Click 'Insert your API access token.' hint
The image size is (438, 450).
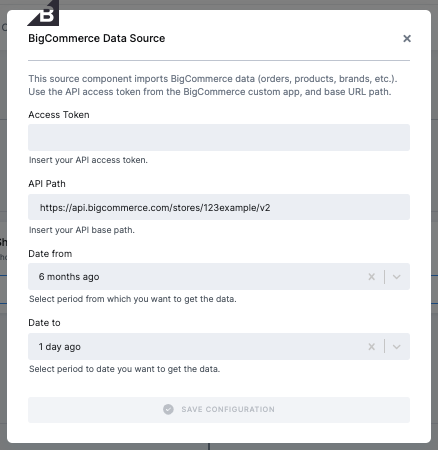point(88,160)
